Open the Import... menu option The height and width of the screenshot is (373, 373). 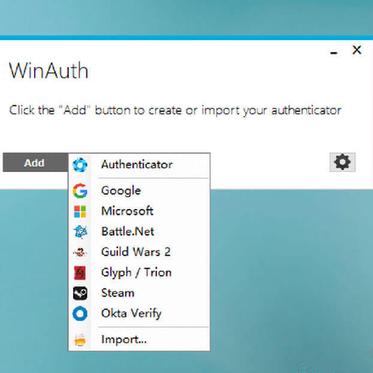(x=139, y=340)
